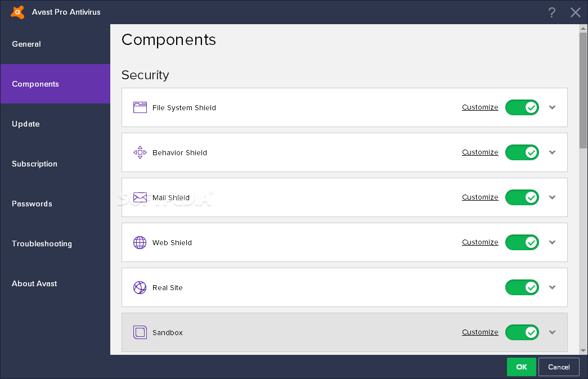This screenshot has width=588, height=379.
Task: Expand Sandbox chevron
Action: [x=552, y=332]
